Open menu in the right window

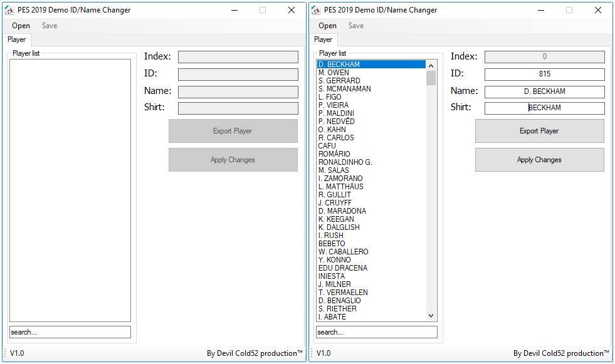327,26
